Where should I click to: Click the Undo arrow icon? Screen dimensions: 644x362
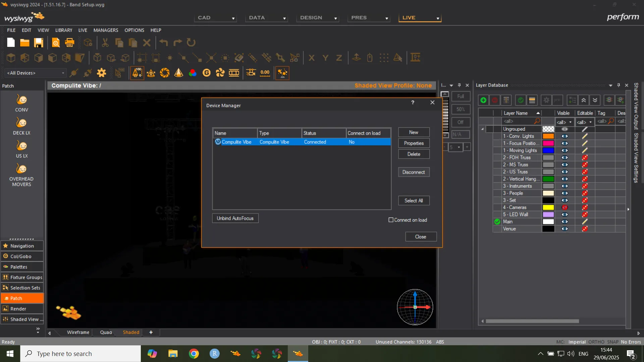[164, 43]
